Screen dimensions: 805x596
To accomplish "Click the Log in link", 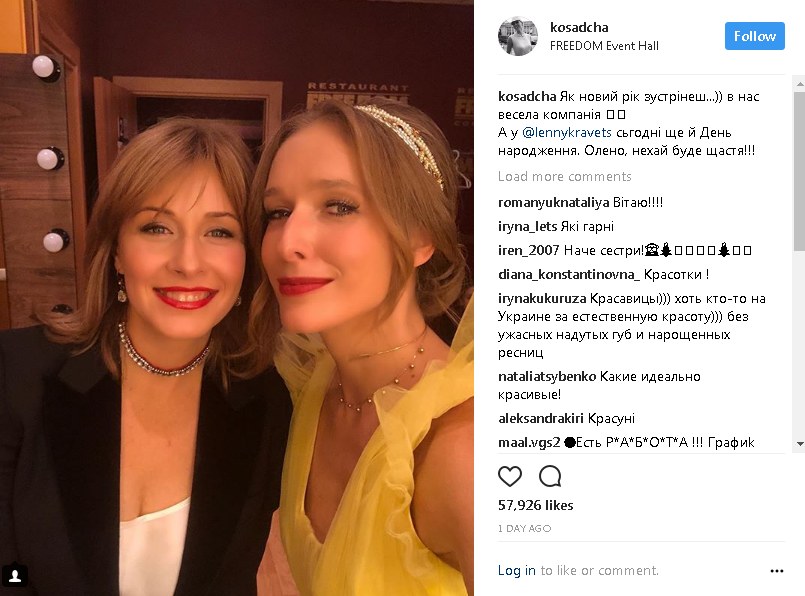I will [x=517, y=571].
